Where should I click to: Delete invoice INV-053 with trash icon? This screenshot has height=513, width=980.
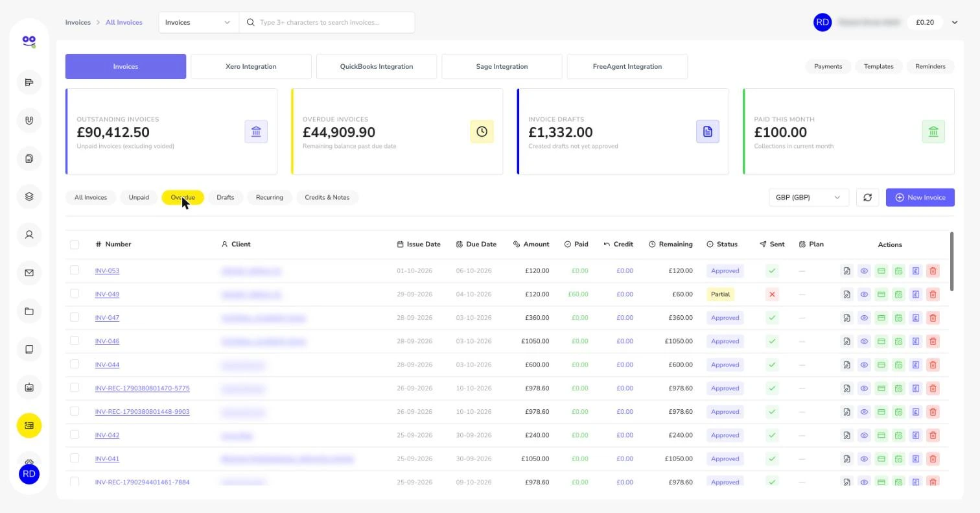pyautogui.click(x=933, y=271)
